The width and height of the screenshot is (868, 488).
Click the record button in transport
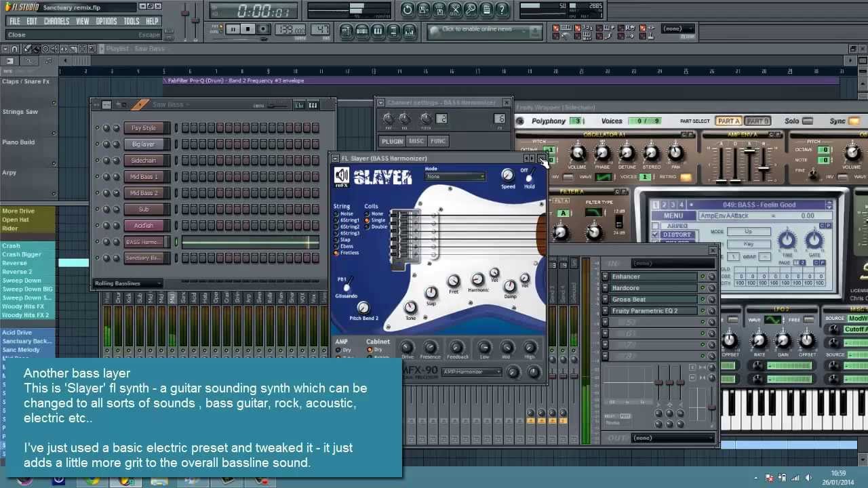click(263, 29)
